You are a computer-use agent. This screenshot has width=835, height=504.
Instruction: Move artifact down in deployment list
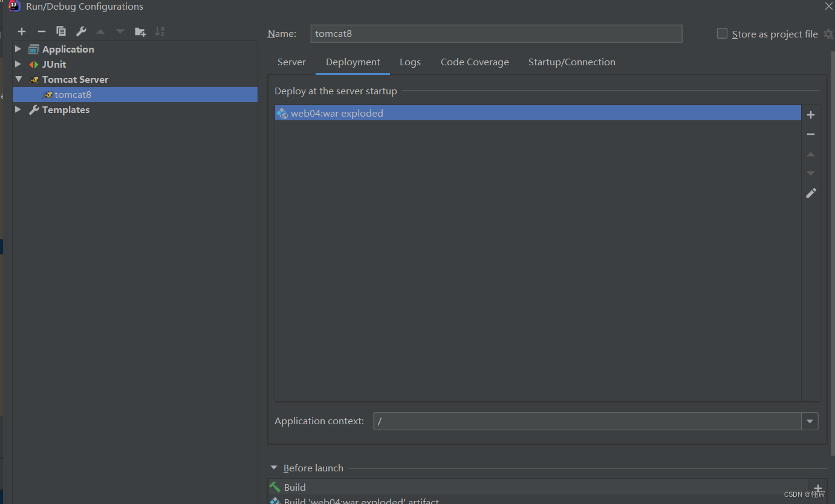click(x=811, y=173)
